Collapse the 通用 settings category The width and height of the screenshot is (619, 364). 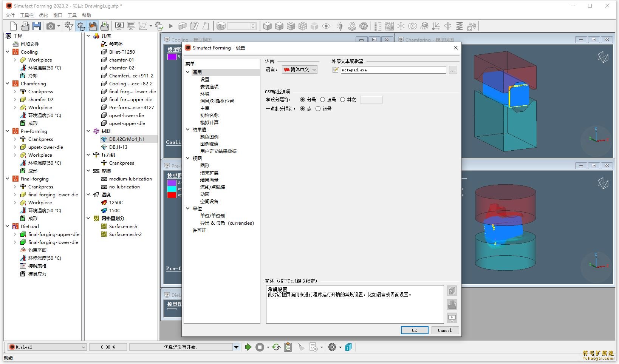tap(188, 72)
